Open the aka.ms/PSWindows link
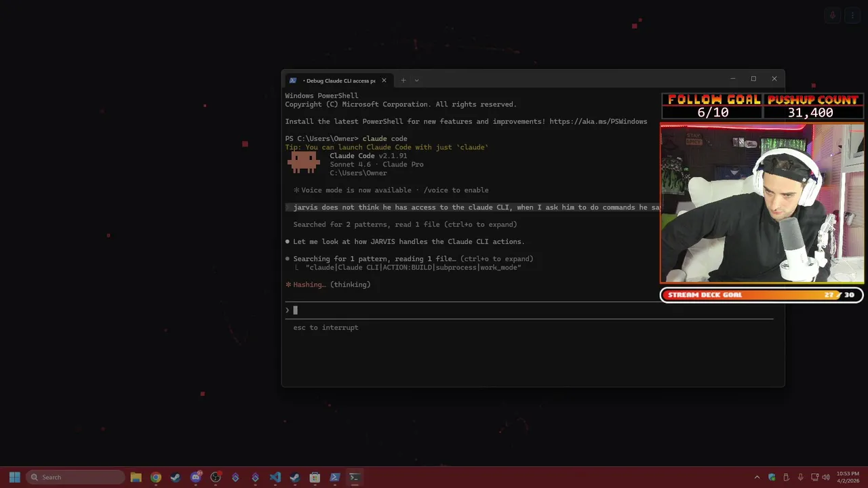Viewport: 868px width, 488px height. [598, 122]
